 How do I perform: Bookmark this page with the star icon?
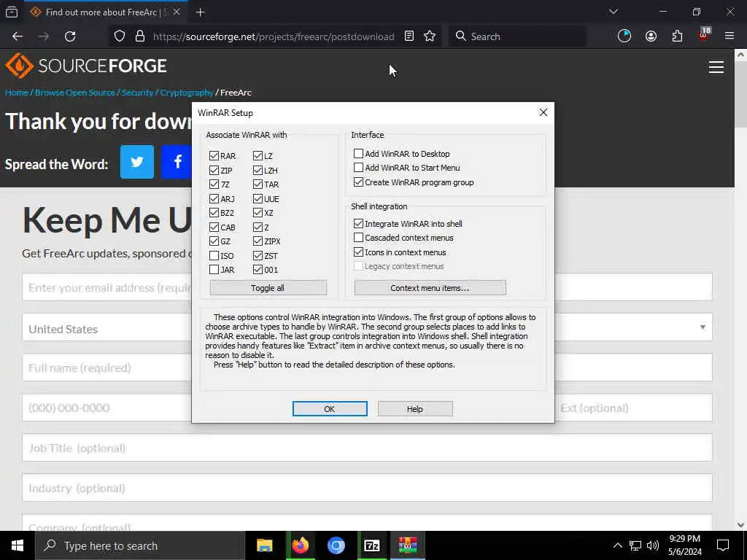430,36
